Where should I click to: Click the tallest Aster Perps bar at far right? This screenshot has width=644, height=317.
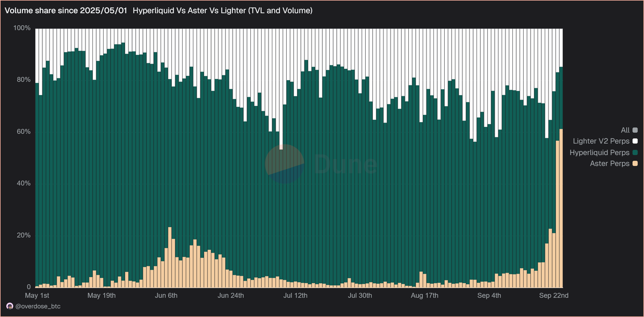(x=561, y=208)
